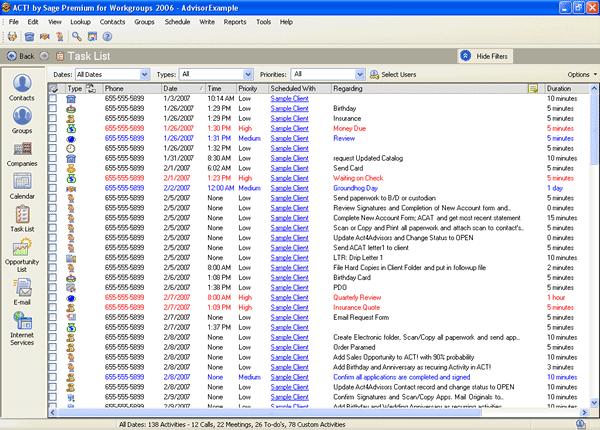Click the print icon in the toolbar

12,37
